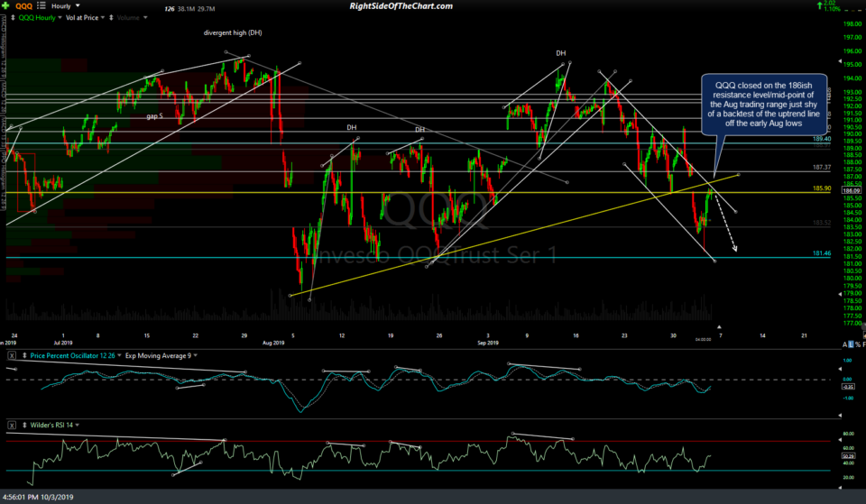Select the 'divergent high (DH)' text note

[233, 32]
